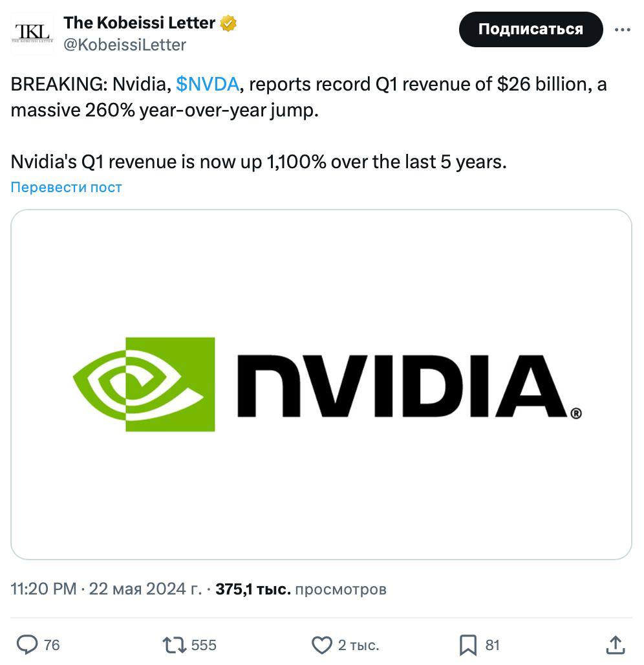Click the gold verified badge next to the name
Screen dimensions: 644x665
228,24
